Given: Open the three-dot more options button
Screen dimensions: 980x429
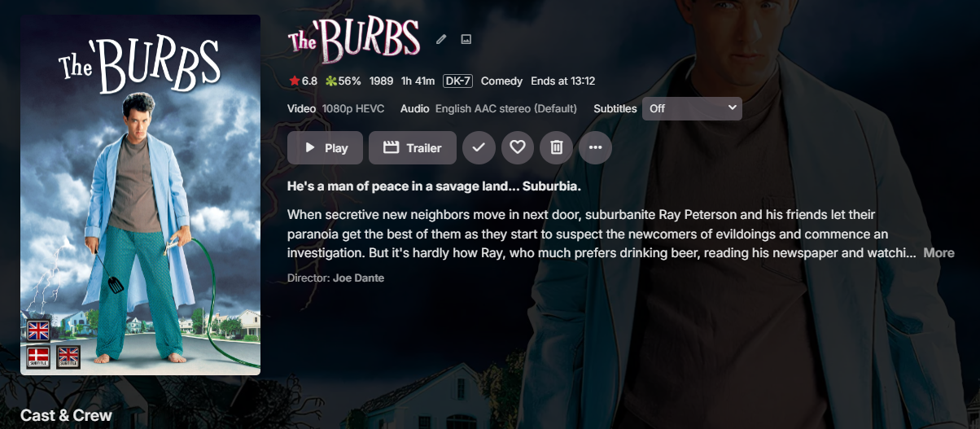Looking at the screenshot, I should [x=595, y=147].
